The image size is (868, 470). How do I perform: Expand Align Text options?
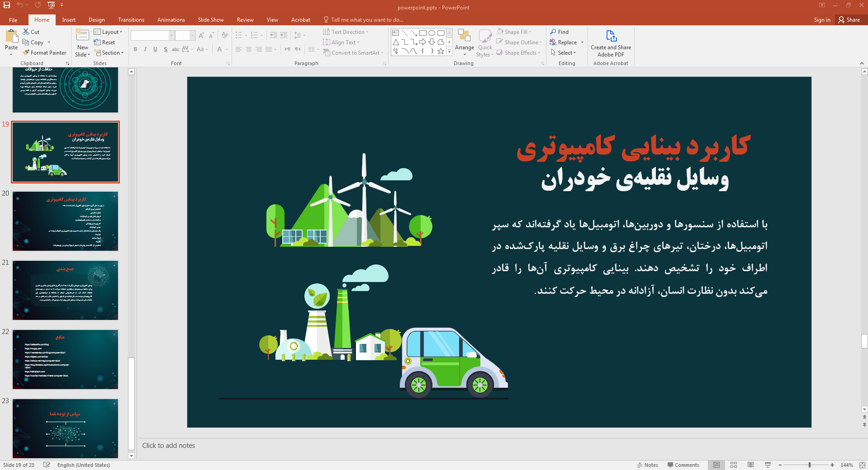coord(341,42)
